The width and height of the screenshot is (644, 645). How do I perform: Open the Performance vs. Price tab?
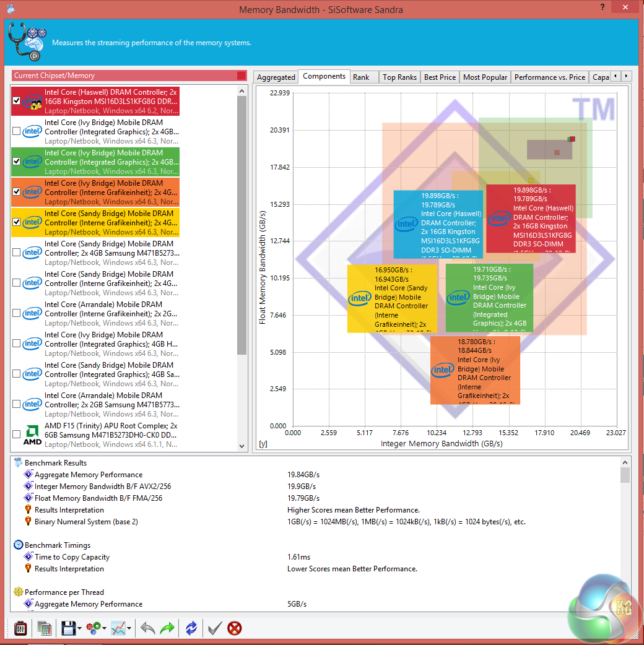(550, 77)
